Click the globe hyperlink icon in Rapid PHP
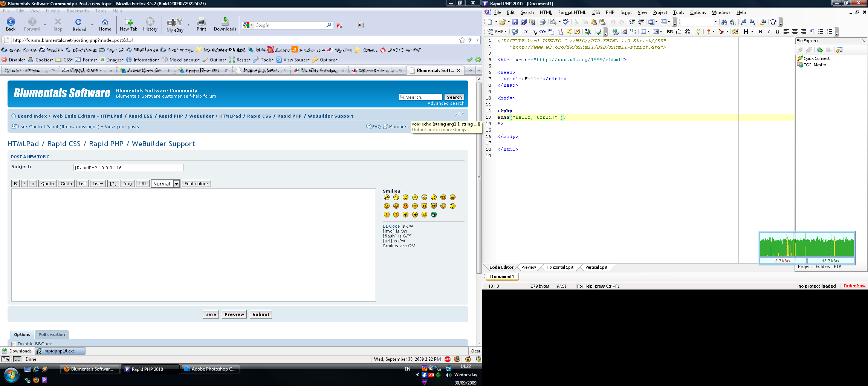The image size is (868, 386). (615, 32)
